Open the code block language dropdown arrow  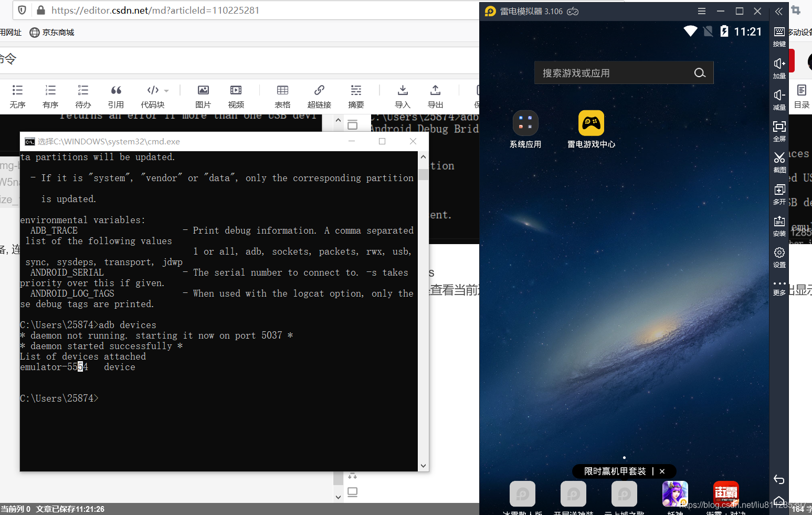(x=166, y=91)
